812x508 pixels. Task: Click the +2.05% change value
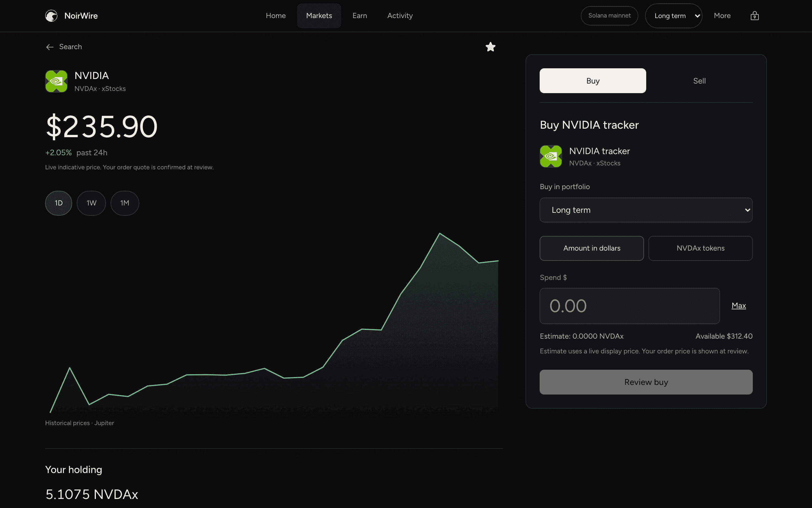click(x=58, y=152)
